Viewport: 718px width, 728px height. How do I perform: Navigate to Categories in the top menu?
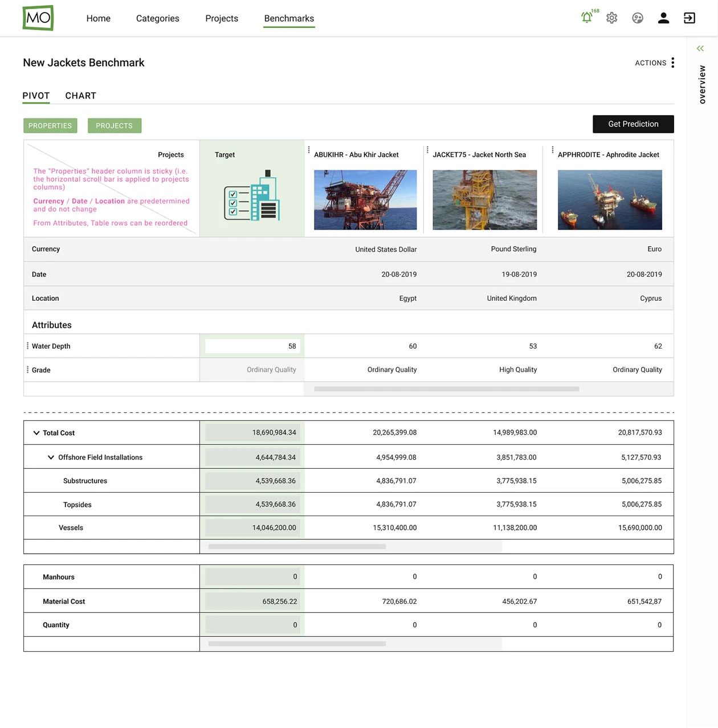coord(157,18)
